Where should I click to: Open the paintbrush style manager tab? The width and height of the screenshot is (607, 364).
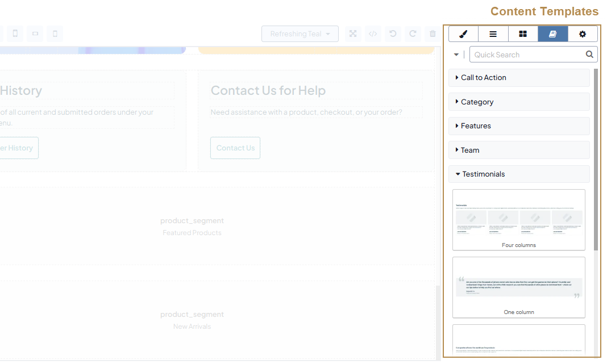coord(463,34)
